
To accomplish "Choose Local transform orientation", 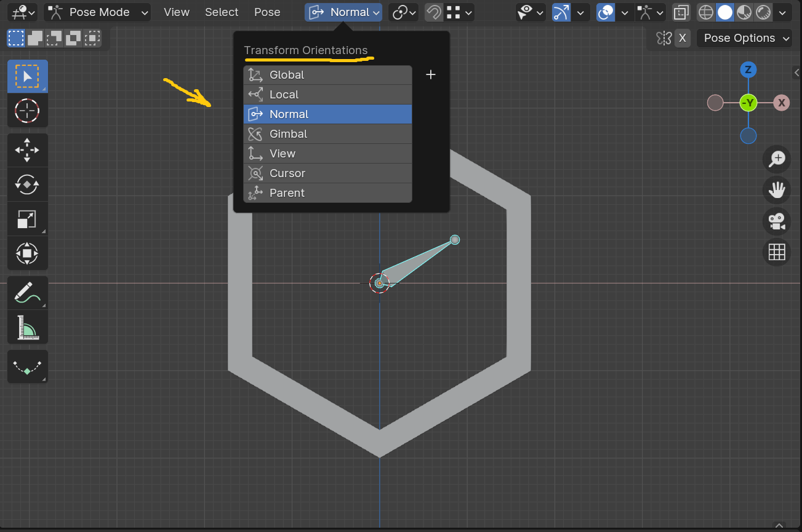I will [328, 95].
